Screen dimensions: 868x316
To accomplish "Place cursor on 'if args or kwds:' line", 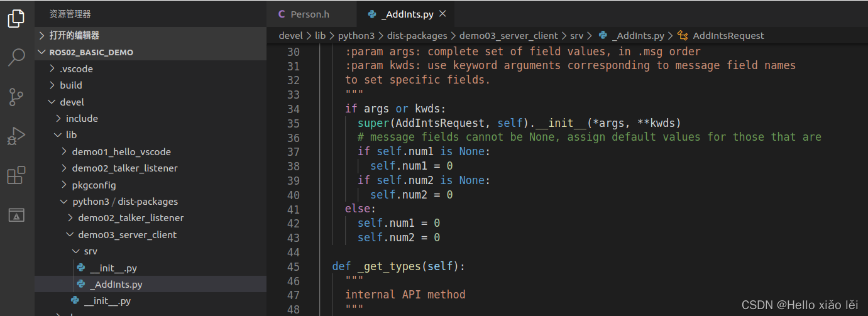I will click(395, 109).
